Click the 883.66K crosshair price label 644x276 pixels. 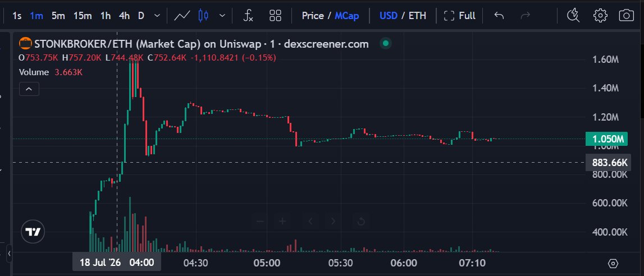tap(608, 163)
